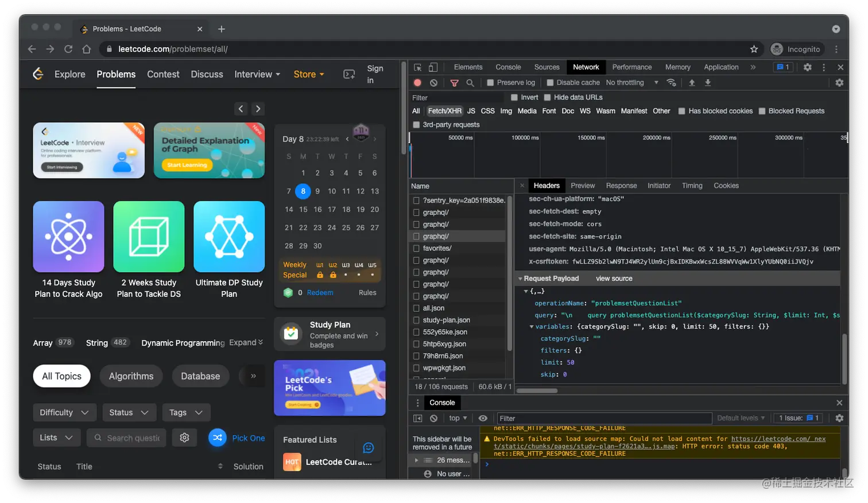868x503 pixels.
Task: Open console Default levels dropdown
Action: click(741, 418)
